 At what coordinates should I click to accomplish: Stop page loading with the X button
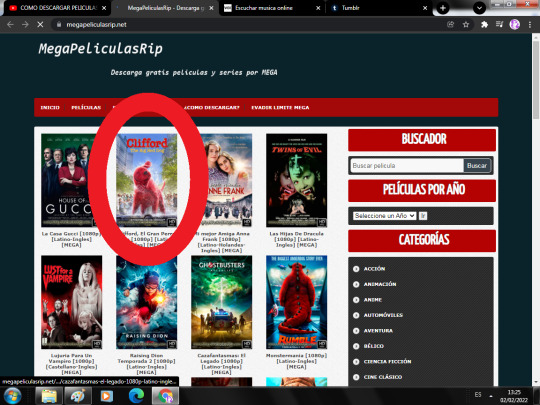pos(40,24)
